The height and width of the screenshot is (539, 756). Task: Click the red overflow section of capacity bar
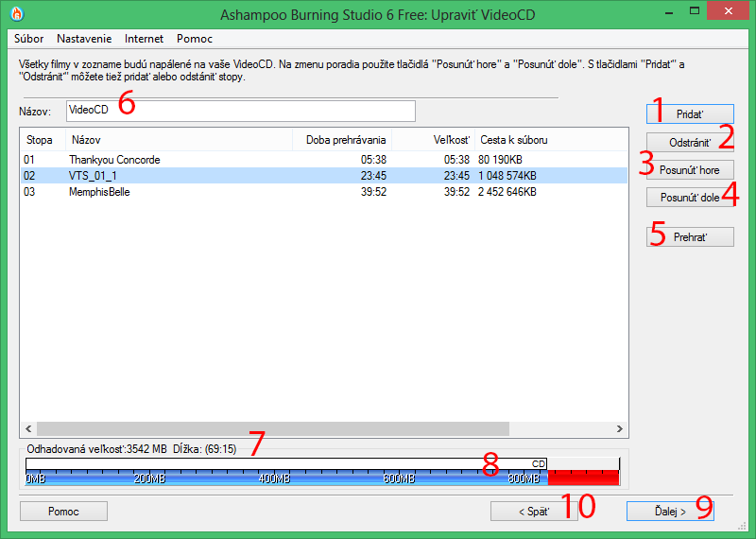(x=583, y=478)
